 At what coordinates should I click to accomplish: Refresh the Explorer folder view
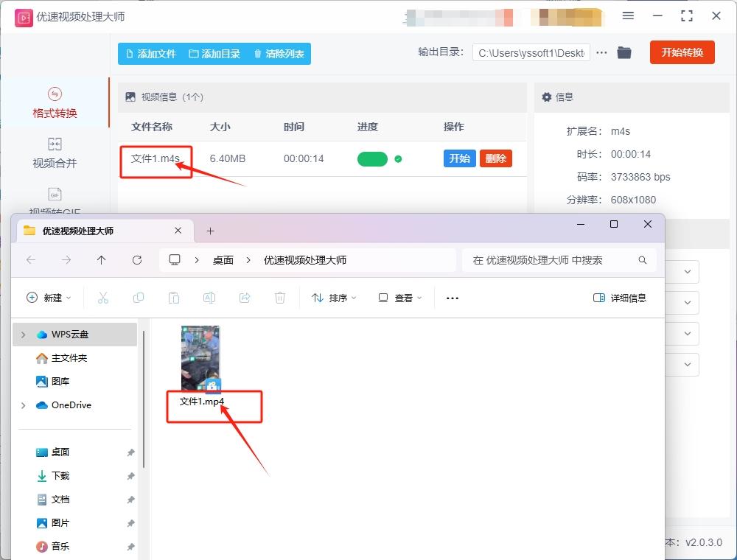coord(137,260)
